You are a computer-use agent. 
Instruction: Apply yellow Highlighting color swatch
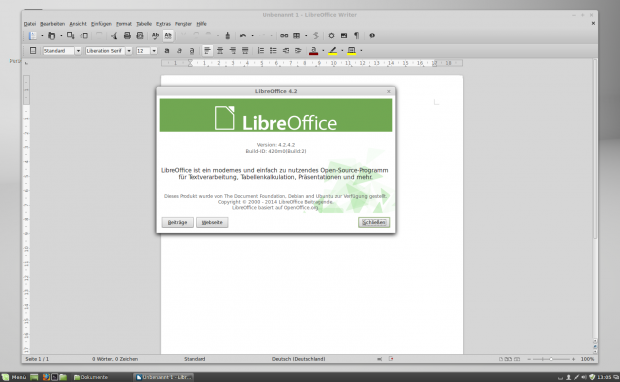tap(333, 51)
